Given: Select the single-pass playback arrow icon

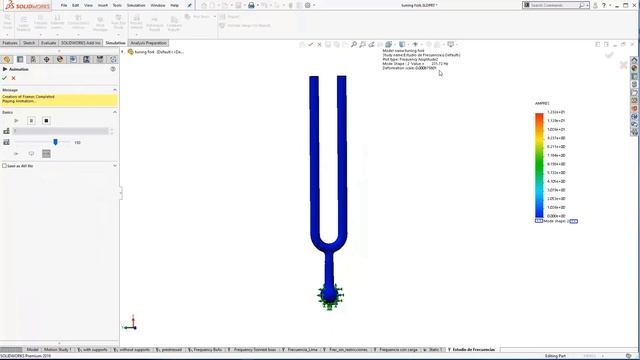Looking at the screenshot, I should (x=16, y=153).
